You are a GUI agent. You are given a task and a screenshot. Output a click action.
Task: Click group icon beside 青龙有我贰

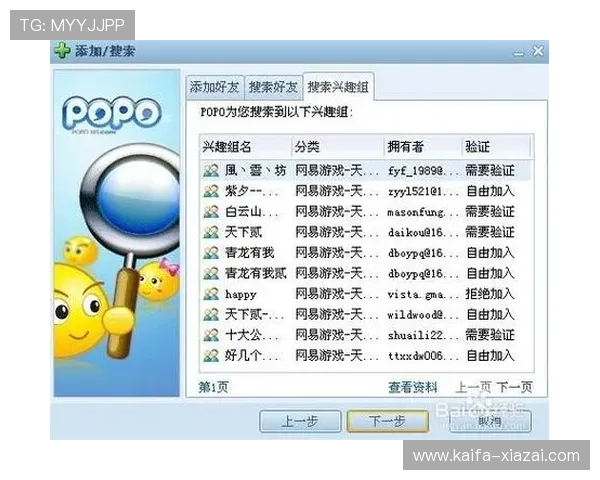tap(211, 273)
